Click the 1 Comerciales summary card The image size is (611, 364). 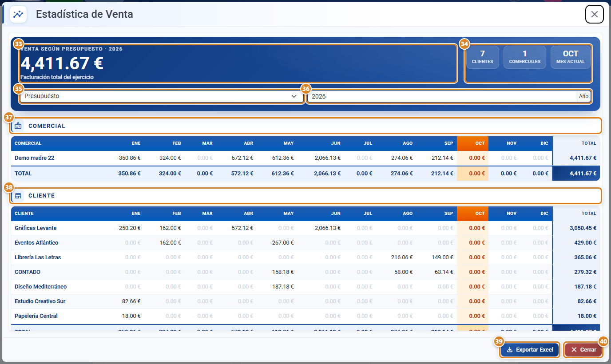525,57
